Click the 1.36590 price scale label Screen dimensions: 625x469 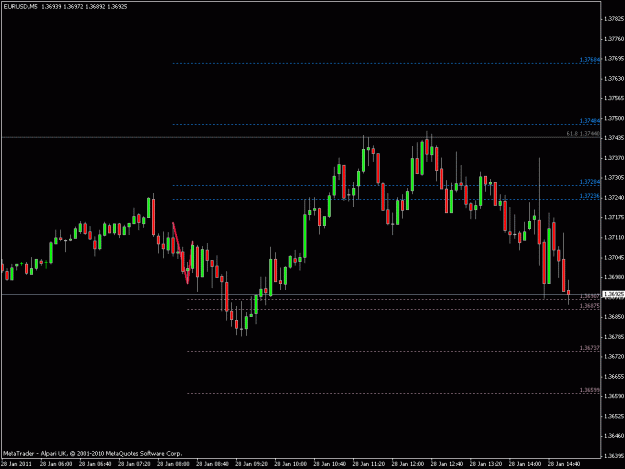click(614, 396)
